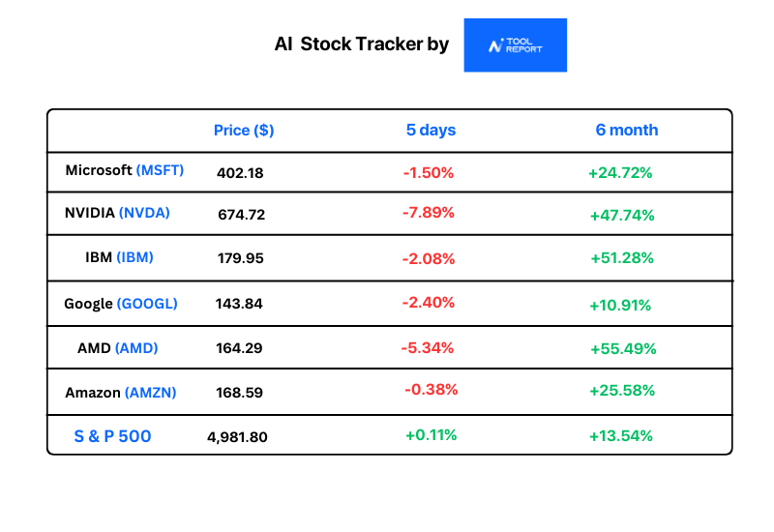Click the Tool Report logo

[x=515, y=44]
